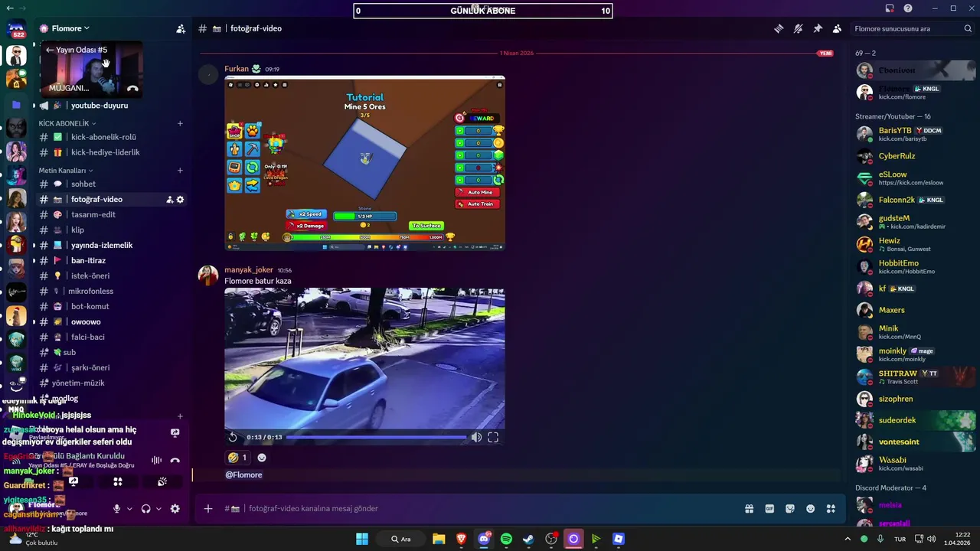The image size is (980, 551).
Task: Open the sohbet channel
Action: [83, 184]
